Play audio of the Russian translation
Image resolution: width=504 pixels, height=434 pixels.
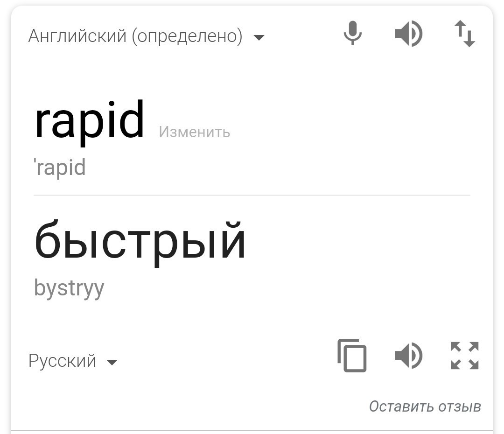(408, 356)
